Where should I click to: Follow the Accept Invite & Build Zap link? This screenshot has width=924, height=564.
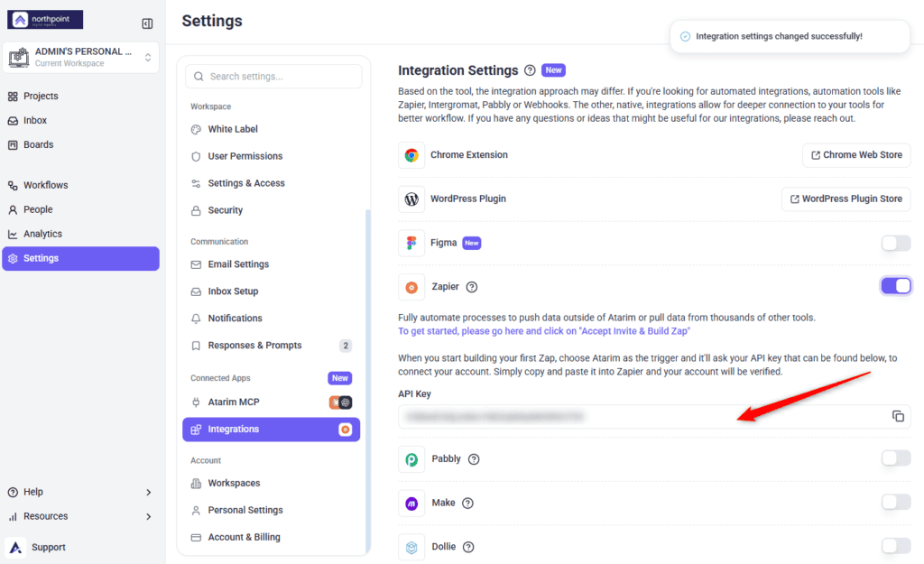[x=544, y=331]
